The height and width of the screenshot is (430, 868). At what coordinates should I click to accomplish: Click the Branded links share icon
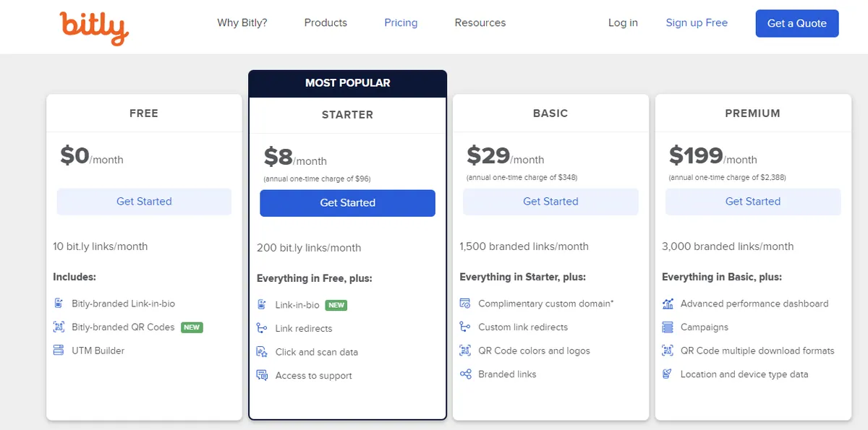click(x=465, y=374)
